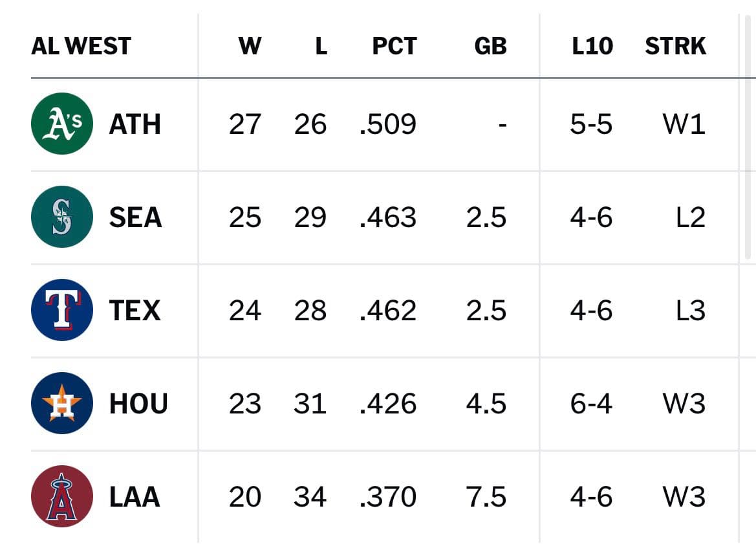Select the AL WEST division heading
The height and width of the screenshot is (550, 756).
pyautogui.click(x=81, y=47)
